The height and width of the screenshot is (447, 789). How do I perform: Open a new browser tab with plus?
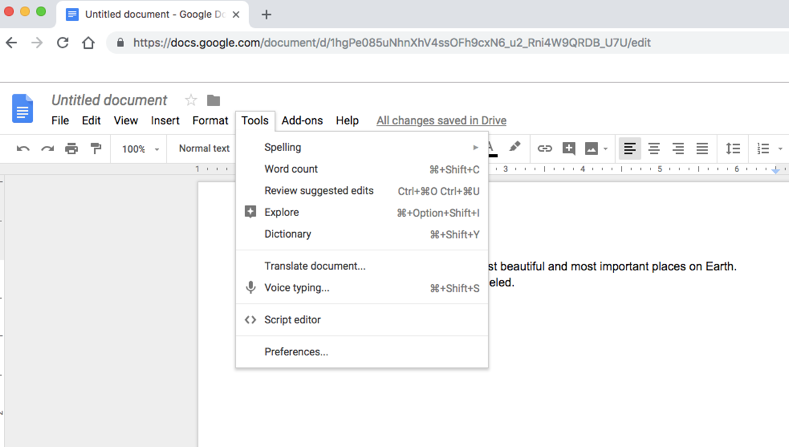click(x=266, y=15)
